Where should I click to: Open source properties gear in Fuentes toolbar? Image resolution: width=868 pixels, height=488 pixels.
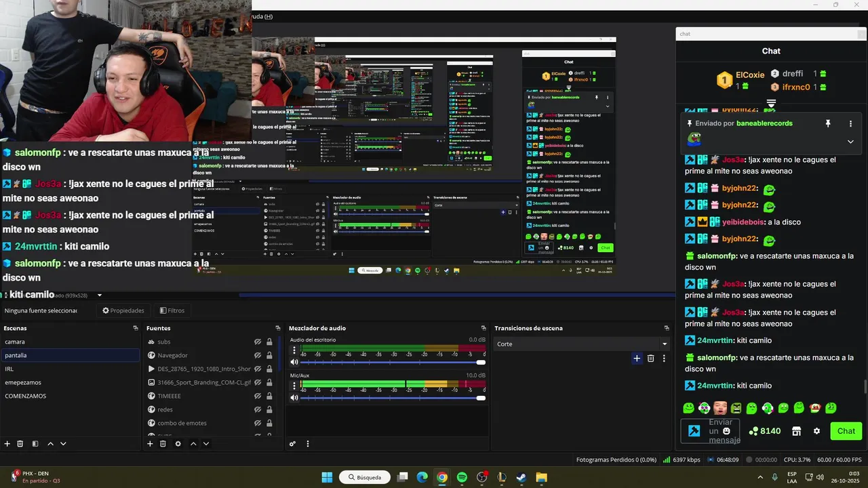coord(178,444)
